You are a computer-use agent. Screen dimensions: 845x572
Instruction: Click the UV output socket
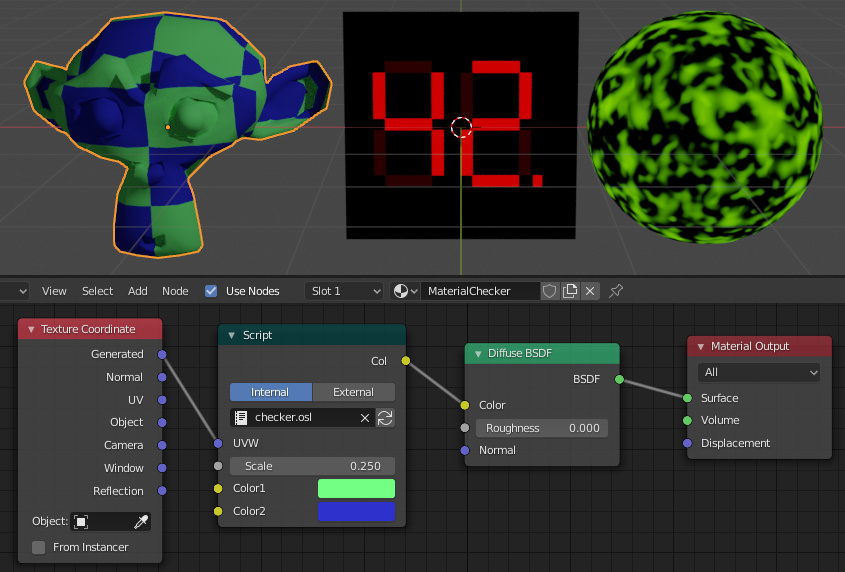pyautogui.click(x=162, y=400)
